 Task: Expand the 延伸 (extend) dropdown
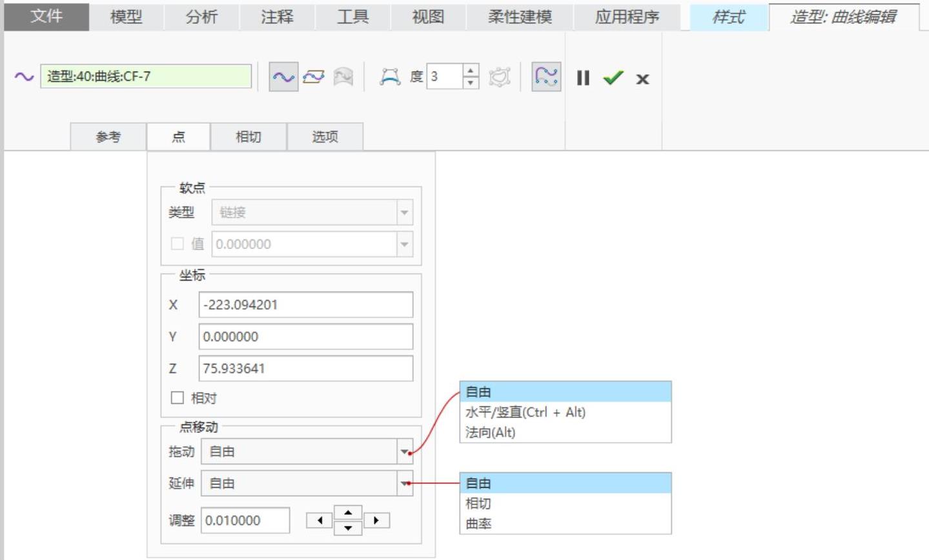(404, 483)
